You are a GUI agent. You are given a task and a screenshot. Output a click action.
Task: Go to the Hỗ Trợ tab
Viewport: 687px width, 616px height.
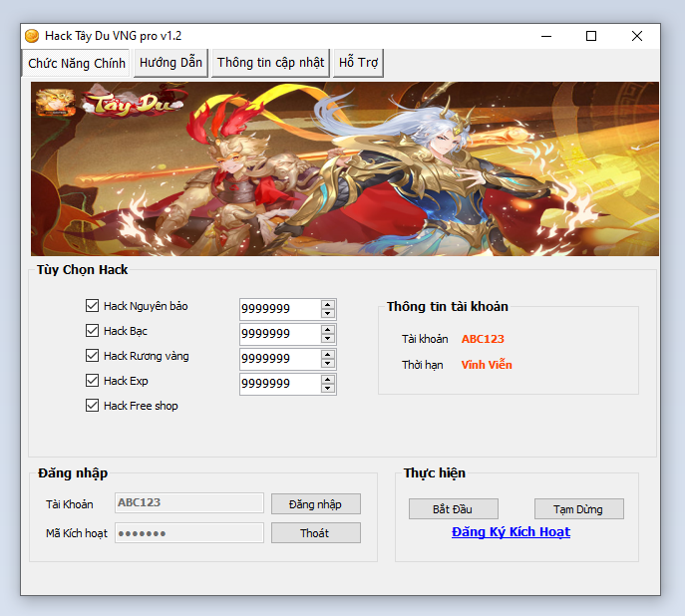click(359, 63)
